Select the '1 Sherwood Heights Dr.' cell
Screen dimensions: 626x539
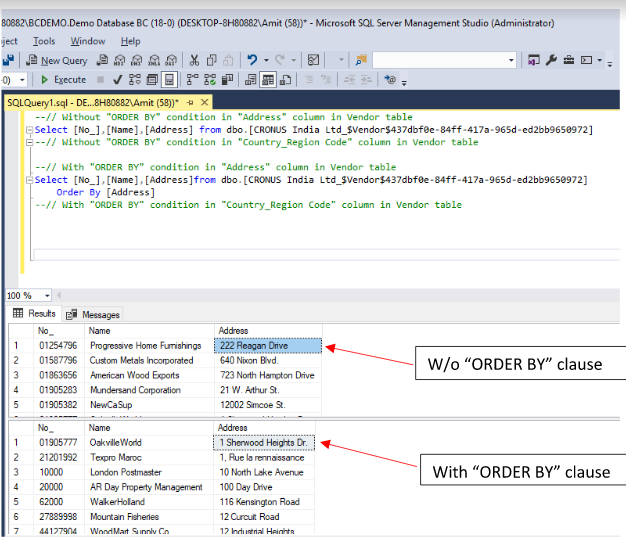click(264, 443)
